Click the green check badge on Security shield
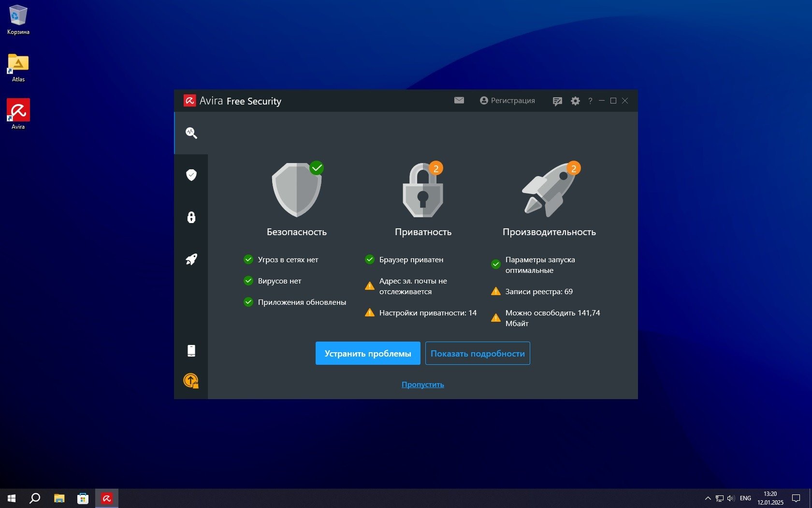 pyautogui.click(x=317, y=168)
